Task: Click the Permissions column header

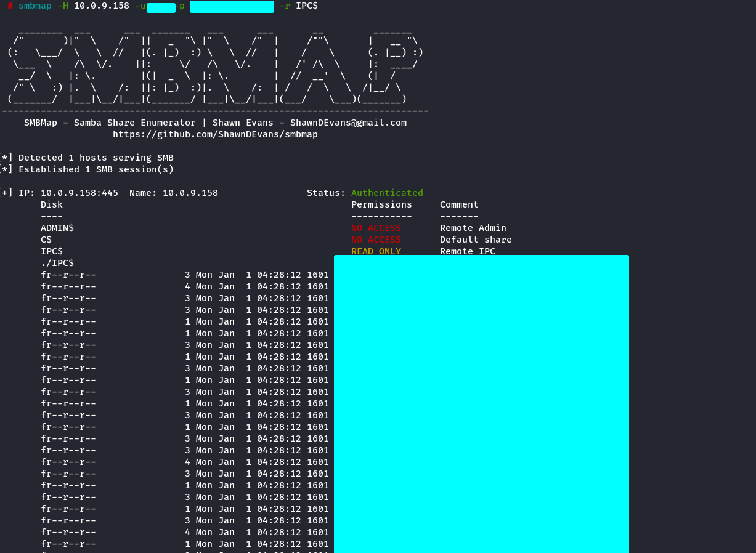Action: pos(381,204)
